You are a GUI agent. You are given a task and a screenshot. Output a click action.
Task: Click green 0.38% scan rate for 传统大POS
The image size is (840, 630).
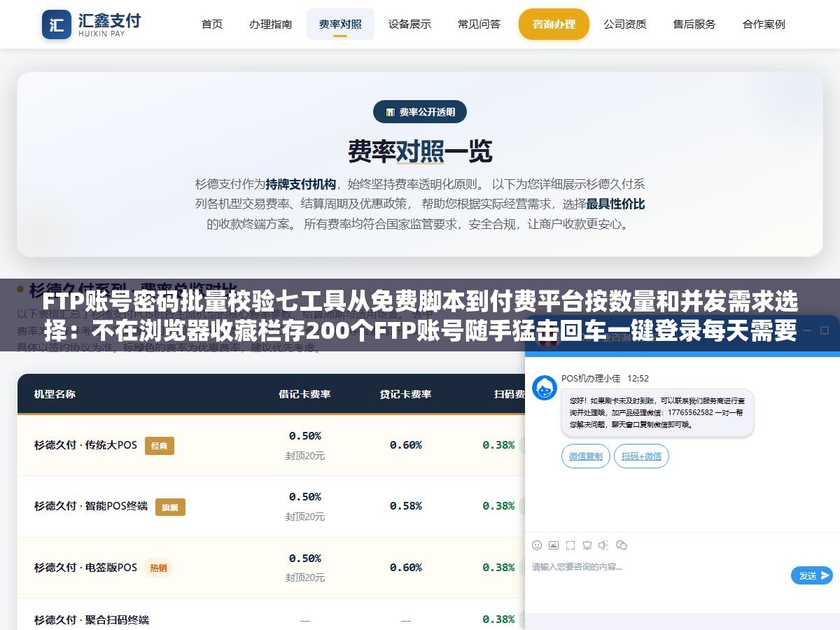tap(498, 445)
